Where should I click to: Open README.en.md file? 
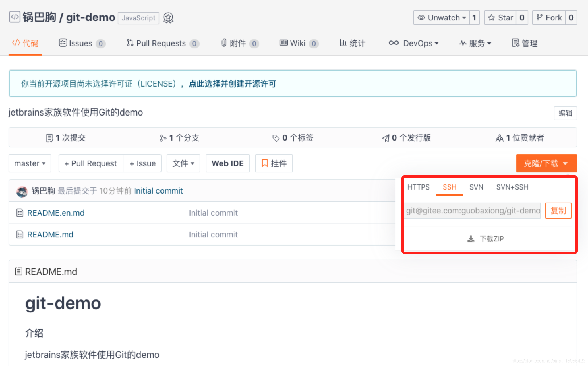point(56,213)
